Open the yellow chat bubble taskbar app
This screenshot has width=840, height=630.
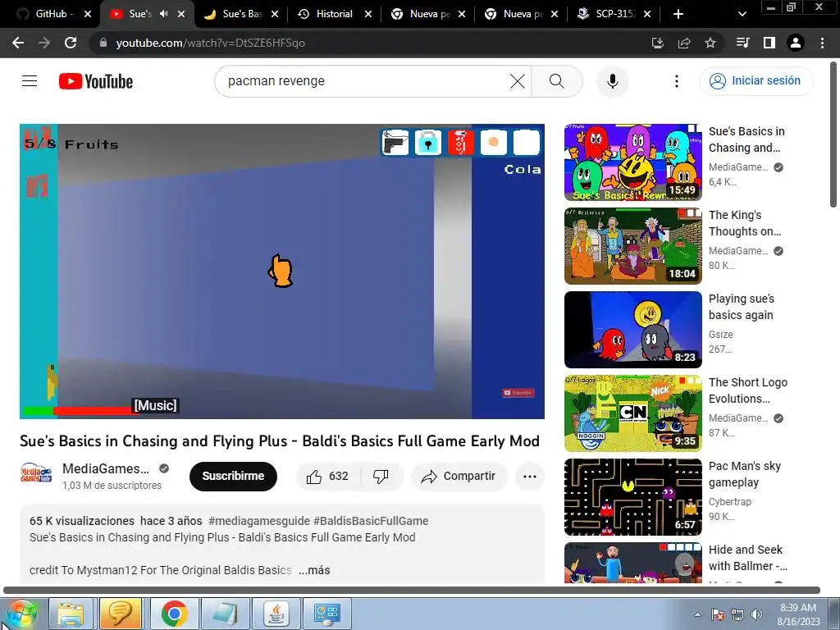pos(121,614)
